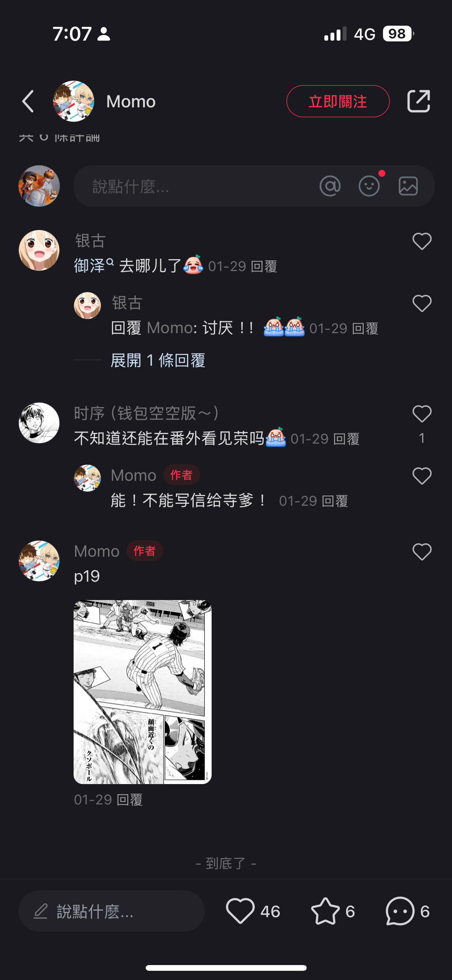
Task: Reply to Momo's p19 comment via 回覆
Action: pyautogui.click(x=130, y=800)
